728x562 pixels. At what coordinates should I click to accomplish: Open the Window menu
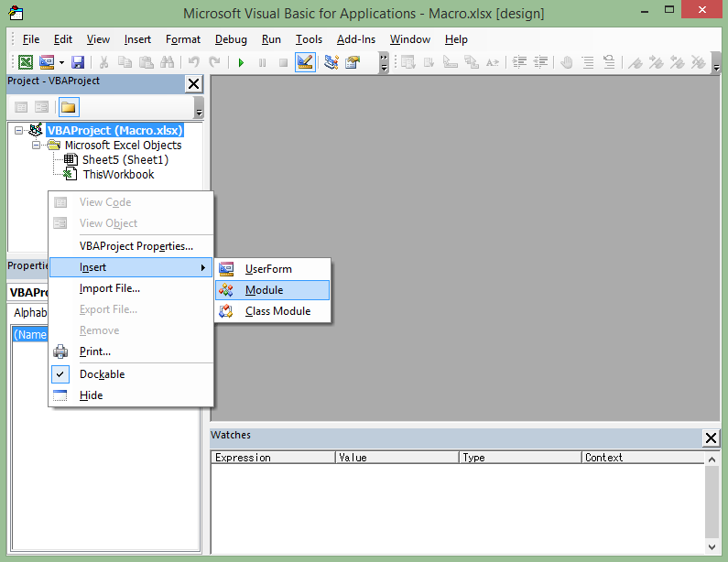pos(410,39)
